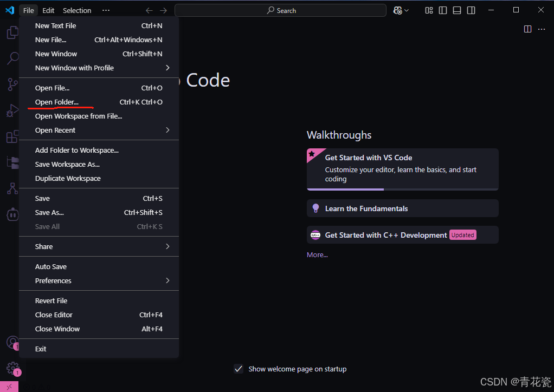This screenshot has width=554, height=392.
Task: Choose Save As... entry
Action: click(99, 212)
